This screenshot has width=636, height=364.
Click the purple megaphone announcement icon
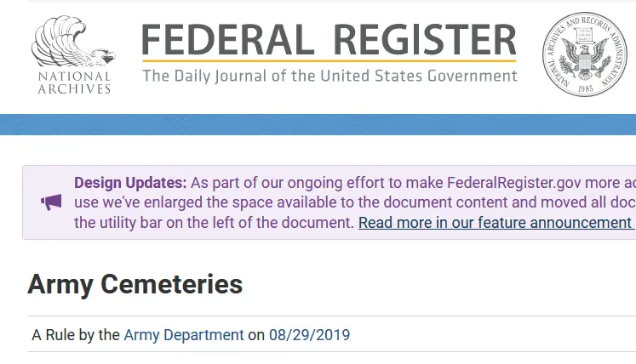coord(52,202)
